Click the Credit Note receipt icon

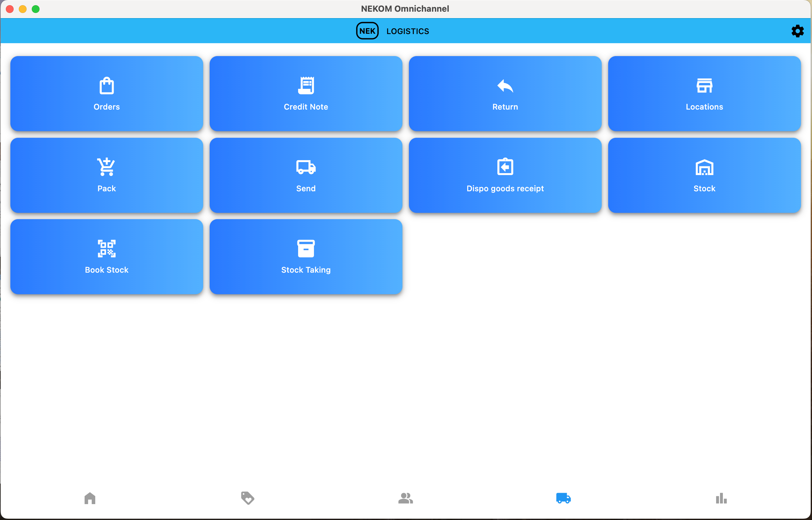pos(306,86)
